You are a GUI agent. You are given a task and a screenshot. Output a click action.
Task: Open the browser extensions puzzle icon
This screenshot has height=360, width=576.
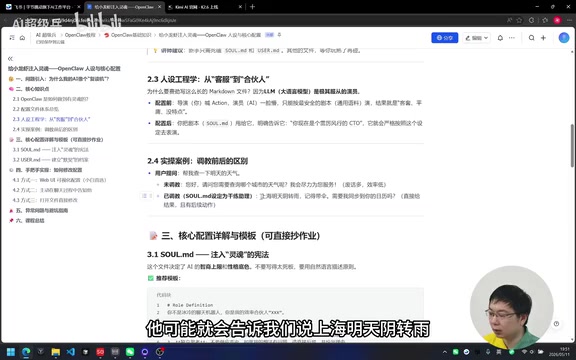click(x=545, y=20)
